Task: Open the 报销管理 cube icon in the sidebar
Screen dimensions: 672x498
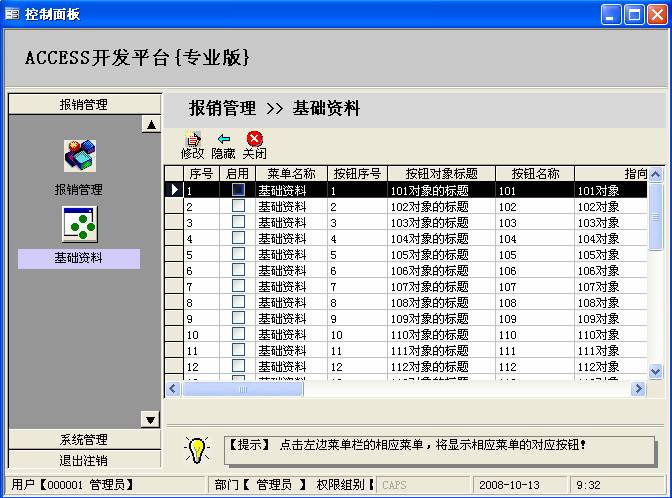Action: (x=80, y=156)
